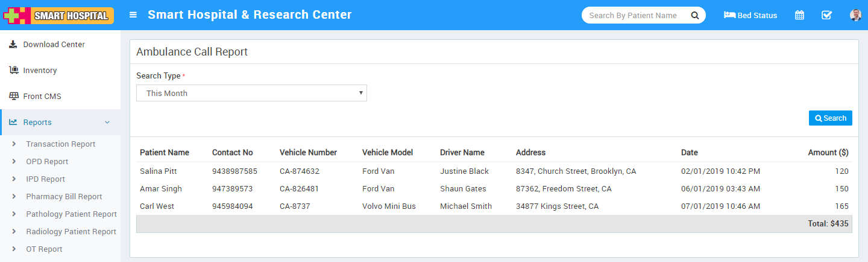
Task: Click the user profile avatar
Action: [855, 15]
